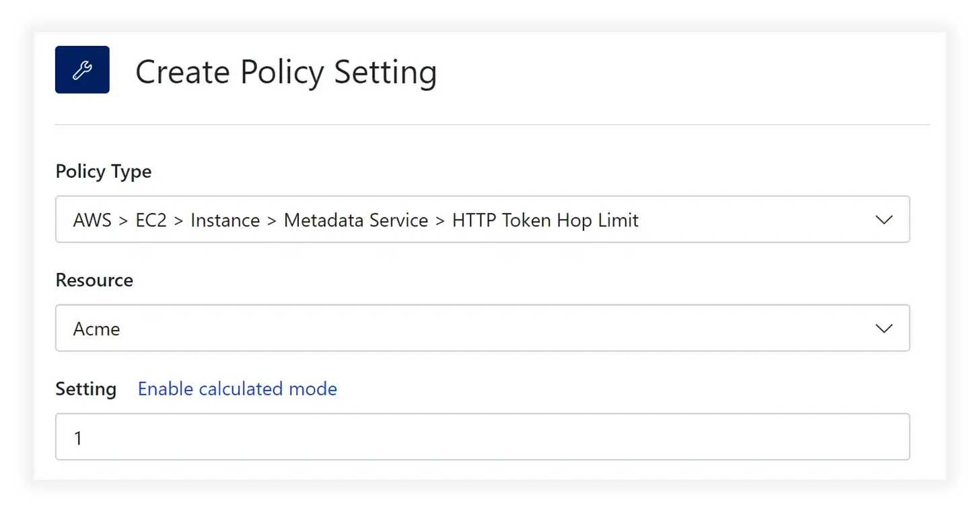Screen dimensions: 980x512
Task: Click the Policy Type field label
Action: click(x=104, y=172)
